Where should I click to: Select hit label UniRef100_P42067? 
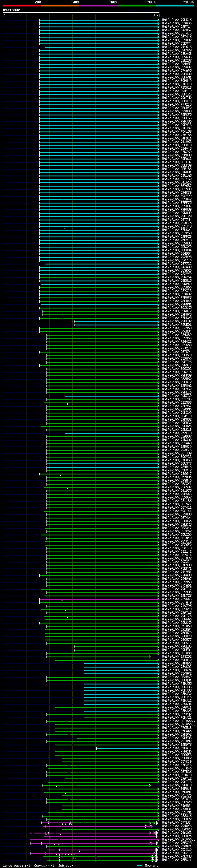tap(177, 30)
